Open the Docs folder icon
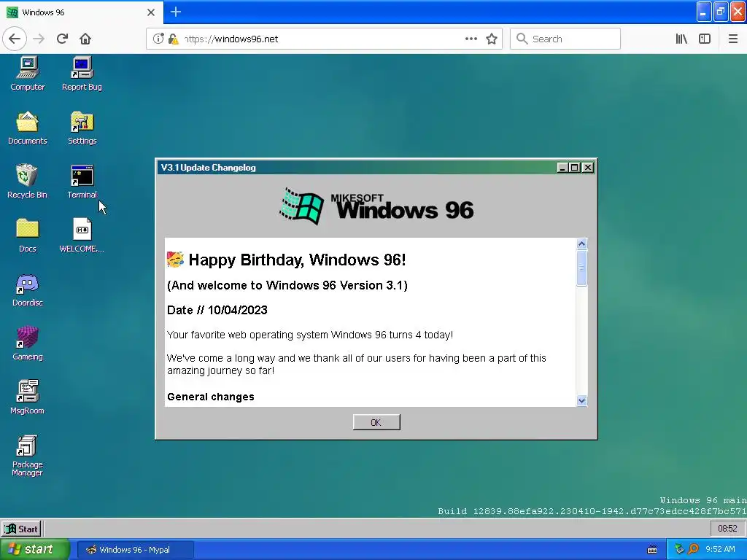747x560 pixels. click(28, 236)
